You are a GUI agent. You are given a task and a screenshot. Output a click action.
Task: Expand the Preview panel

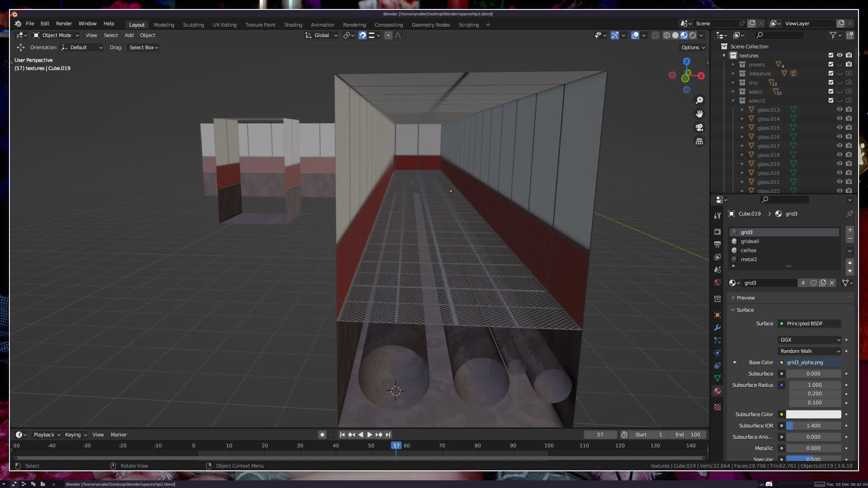pyautogui.click(x=745, y=298)
